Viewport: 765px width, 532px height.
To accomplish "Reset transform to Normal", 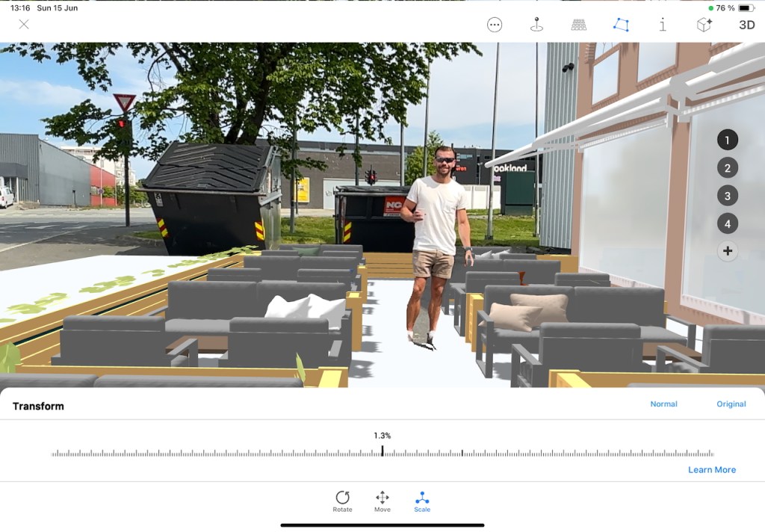I will (x=663, y=404).
